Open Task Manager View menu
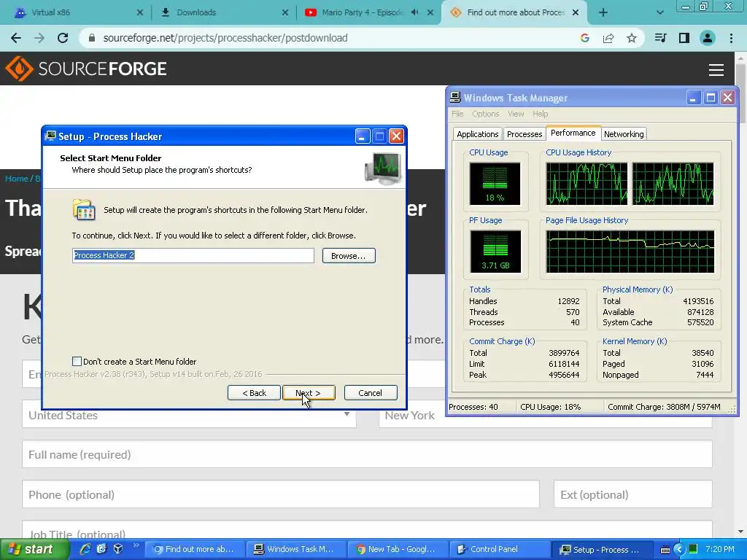 516,114
